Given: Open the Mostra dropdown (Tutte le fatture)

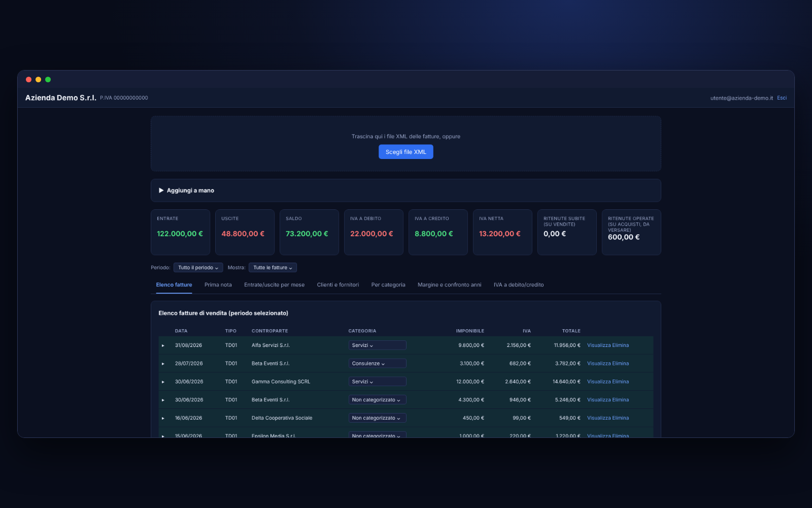Looking at the screenshot, I should [x=273, y=268].
